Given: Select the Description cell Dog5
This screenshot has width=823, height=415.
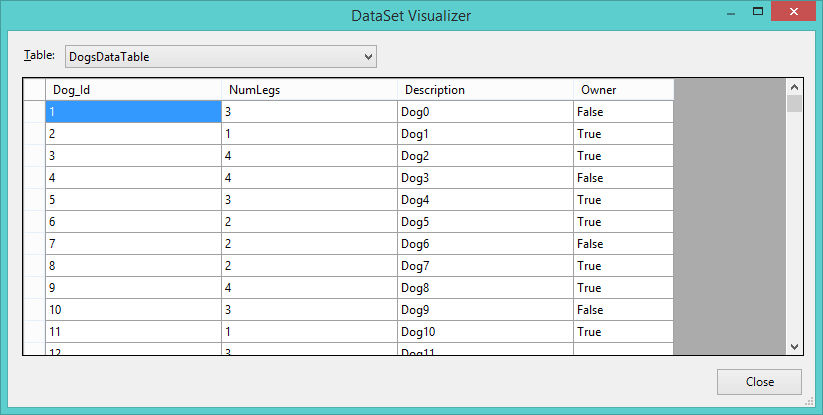Looking at the screenshot, I should pyautogui.click(x=485, y=222).
